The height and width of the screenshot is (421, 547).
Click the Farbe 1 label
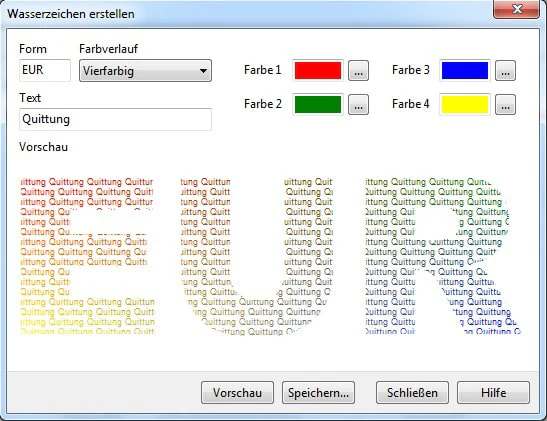pos(262,70)
